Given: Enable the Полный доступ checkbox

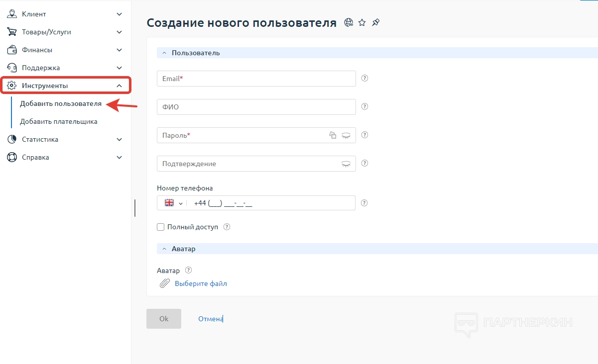Looking at the screenshot, I should pyautogui.click(x=160, y=227).
